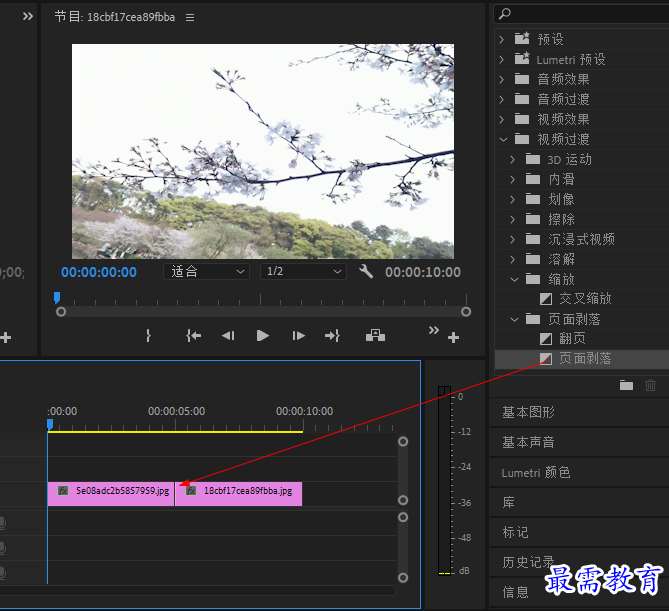This screenshot has width=669, height=611.
Task: Click the blue timecode 00:00:00:00
Action: [99, 272]
